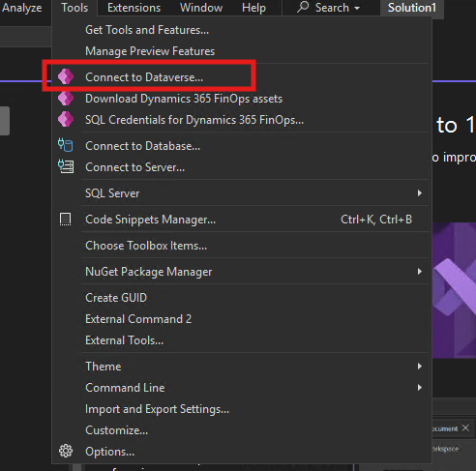Open the Extensions menu
Screen dimensions: 476x471
pyautogui.click(x=134, y=8)
